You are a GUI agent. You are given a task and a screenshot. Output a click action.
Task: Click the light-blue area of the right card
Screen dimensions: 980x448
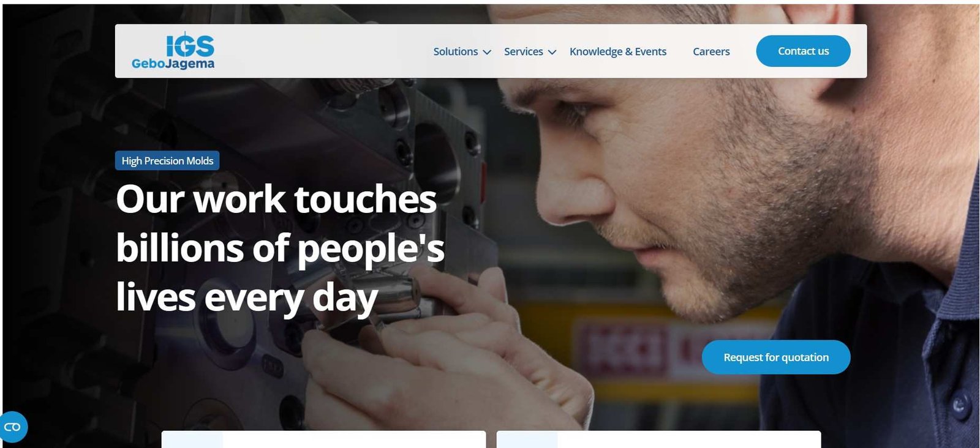(x=527, y=439)
